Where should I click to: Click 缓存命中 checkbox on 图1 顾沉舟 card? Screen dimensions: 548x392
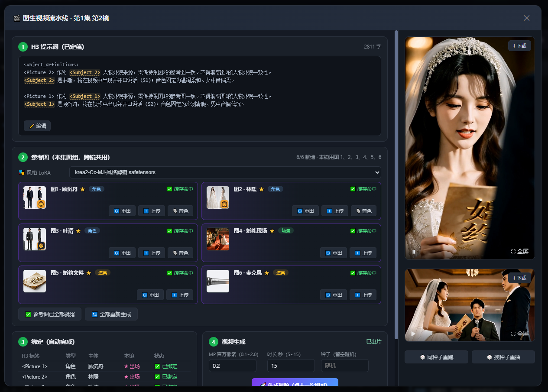click(170, 189)
